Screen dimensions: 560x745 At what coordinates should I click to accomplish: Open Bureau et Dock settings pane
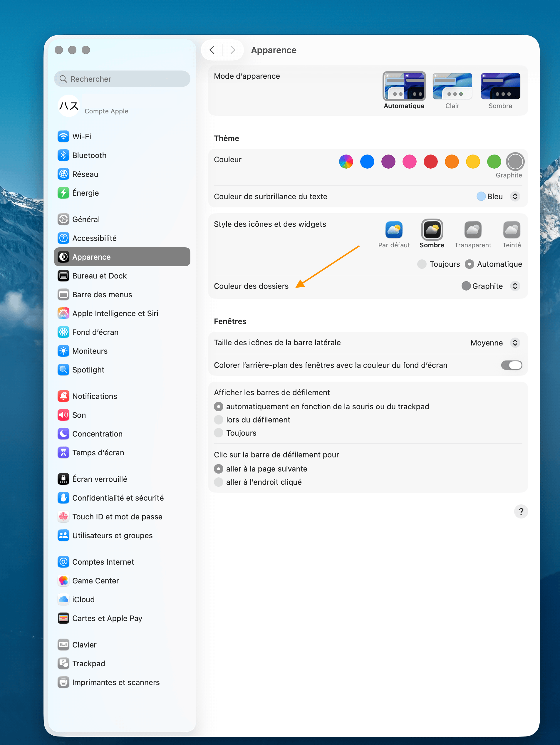click(x=99, y=276)
